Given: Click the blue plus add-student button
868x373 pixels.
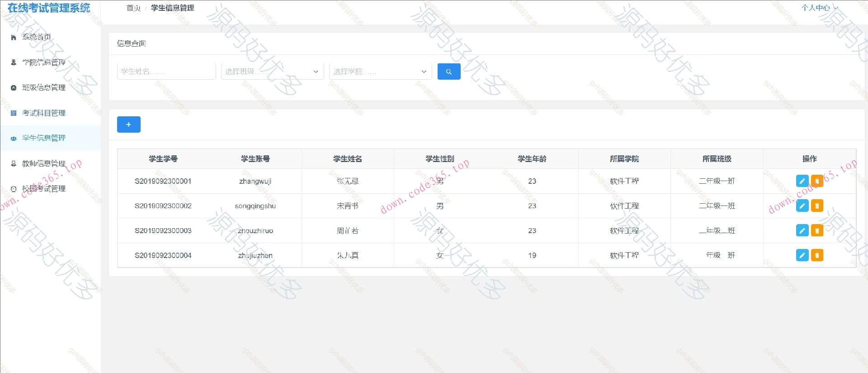Looking at the screenshot, I should [129, 124].
